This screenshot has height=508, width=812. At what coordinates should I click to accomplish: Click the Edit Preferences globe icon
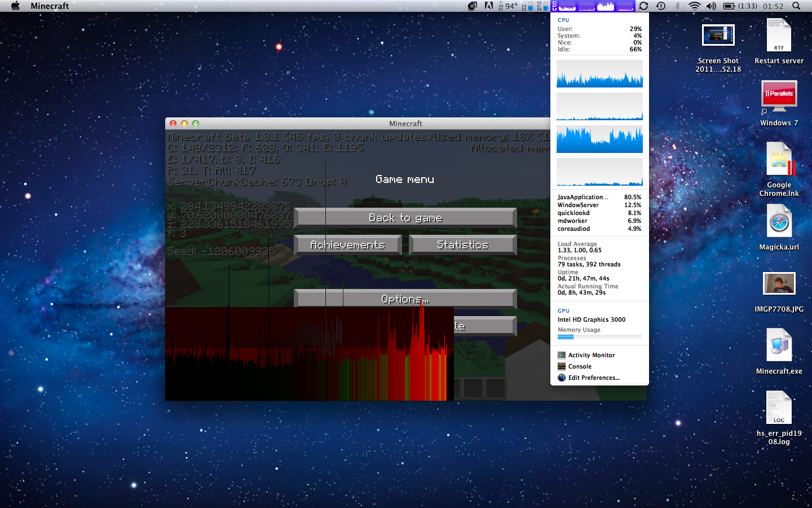(x=562, y=378)
